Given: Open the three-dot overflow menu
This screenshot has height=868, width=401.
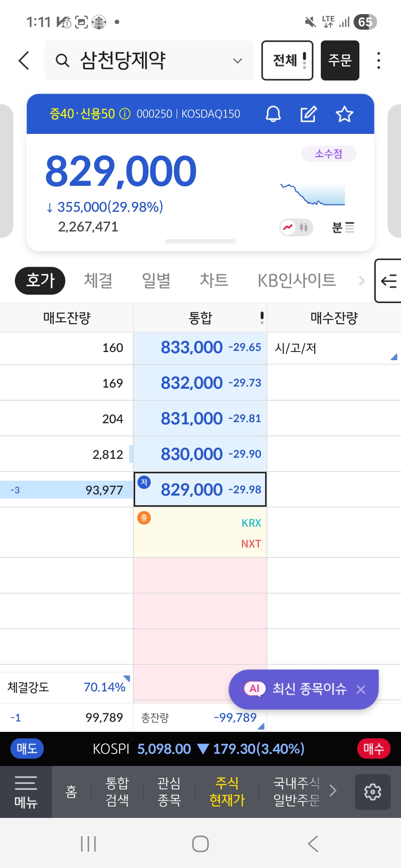Looking at the screenshot, I should click(x=378, y=60).
